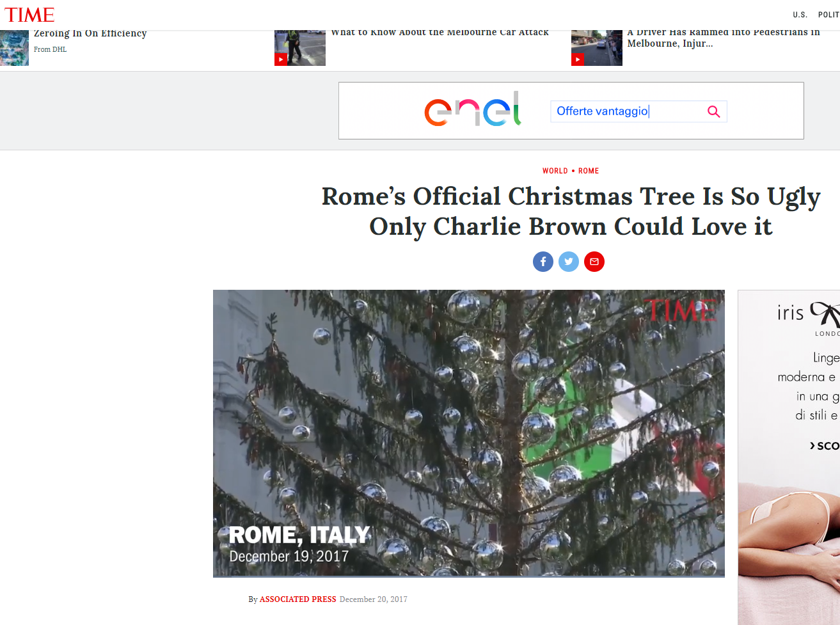Open What to Know About Melbourne Car Attack

click(440, 33)
